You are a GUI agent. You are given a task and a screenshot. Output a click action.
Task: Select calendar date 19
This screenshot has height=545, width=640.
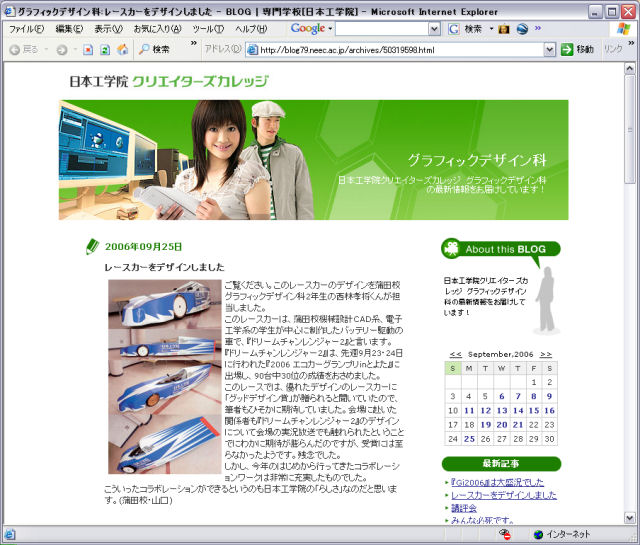coord(486,425)
